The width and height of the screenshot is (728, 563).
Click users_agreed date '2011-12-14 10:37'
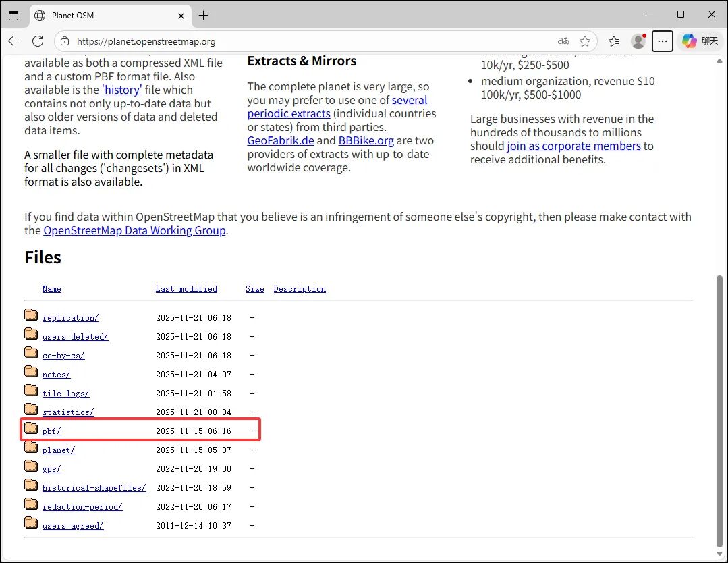coord(194,526)
